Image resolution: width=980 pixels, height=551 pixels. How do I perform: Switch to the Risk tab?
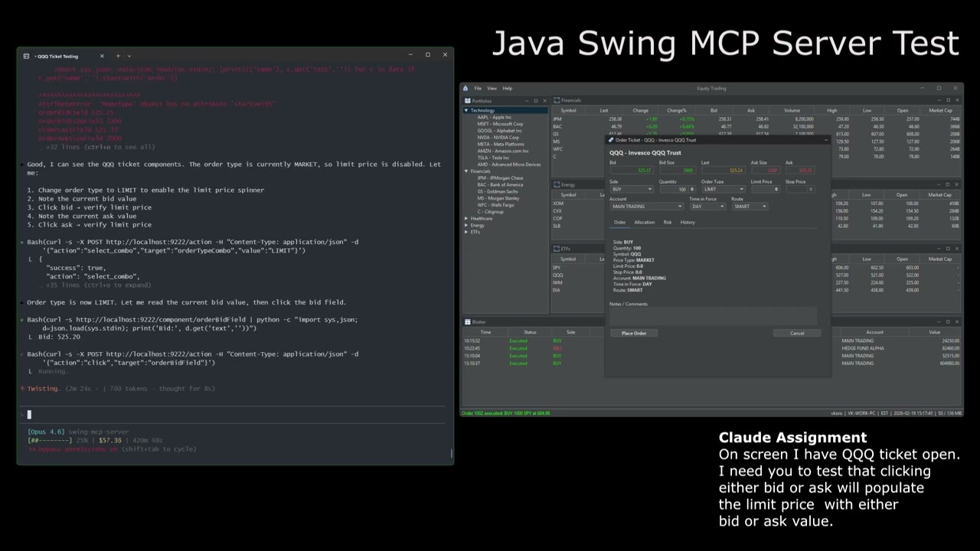tap(668, 222)
